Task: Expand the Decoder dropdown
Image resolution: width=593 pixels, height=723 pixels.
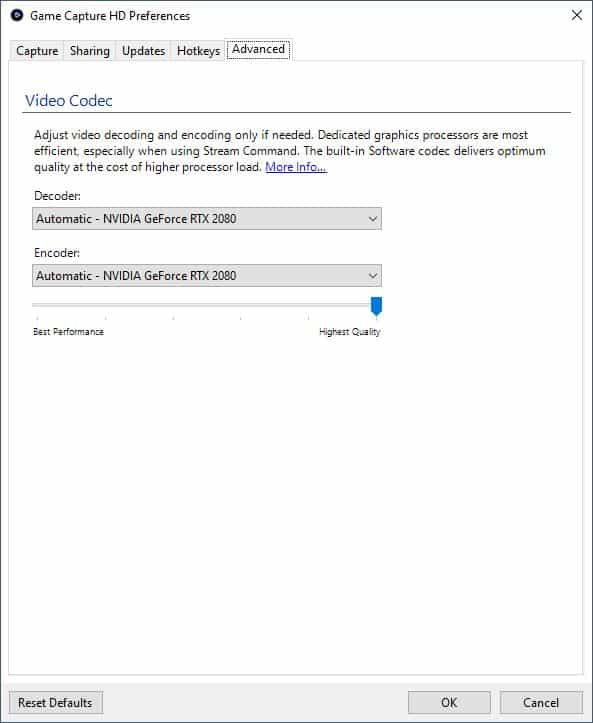Action: (x=207, y=219)
